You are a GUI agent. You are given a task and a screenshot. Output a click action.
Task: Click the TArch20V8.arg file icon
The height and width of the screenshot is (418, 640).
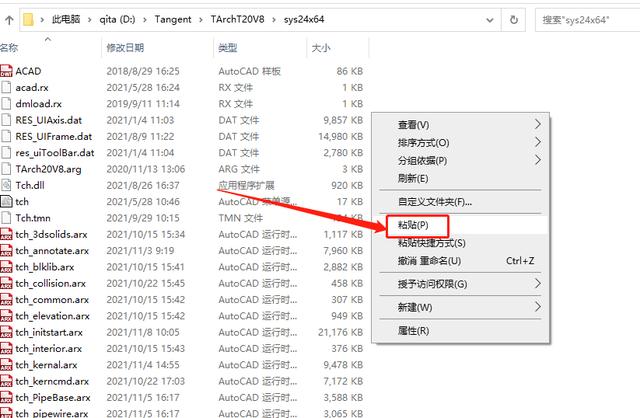point(6,169)
